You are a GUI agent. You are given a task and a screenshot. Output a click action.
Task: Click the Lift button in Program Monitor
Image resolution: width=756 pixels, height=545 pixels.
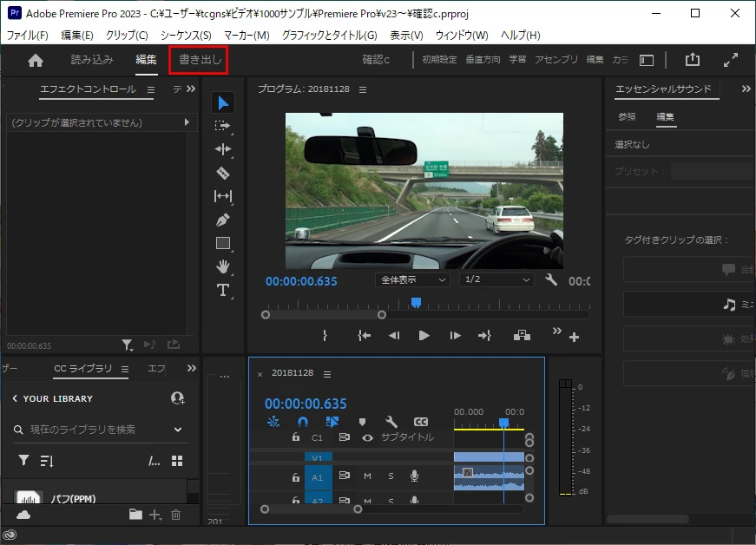pos(522,335)
